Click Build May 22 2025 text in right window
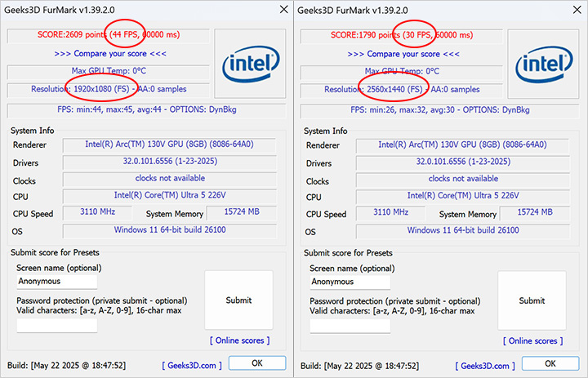 click(x=359, y=366)
